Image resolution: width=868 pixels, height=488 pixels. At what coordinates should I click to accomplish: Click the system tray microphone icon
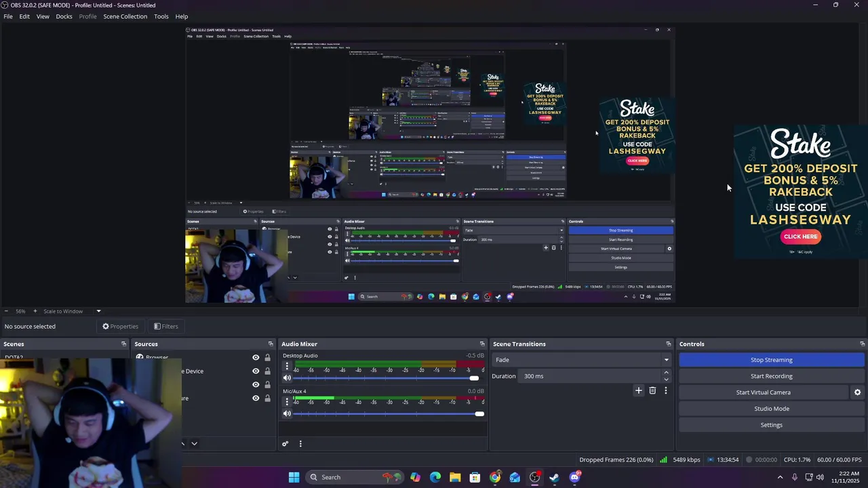(x=794, y=477)
